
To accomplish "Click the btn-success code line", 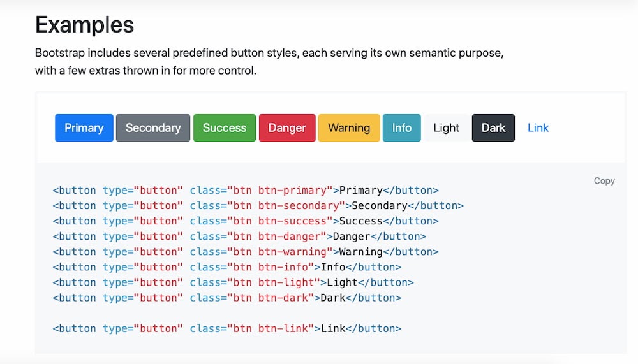I will click(246, 221).
